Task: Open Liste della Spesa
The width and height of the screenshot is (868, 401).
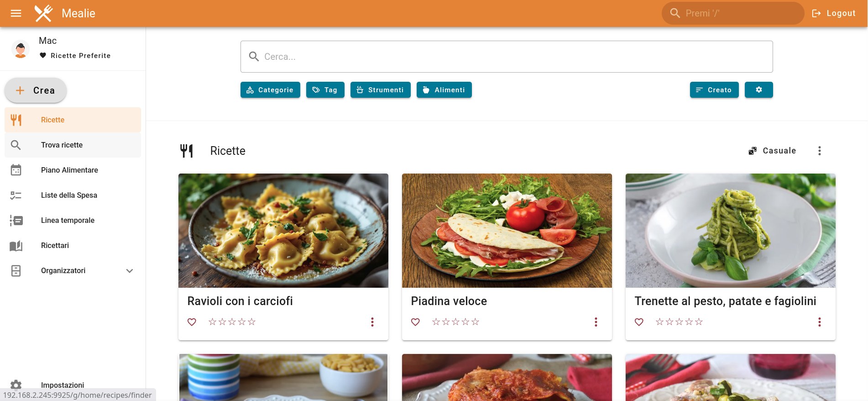Action: [69, 195]
